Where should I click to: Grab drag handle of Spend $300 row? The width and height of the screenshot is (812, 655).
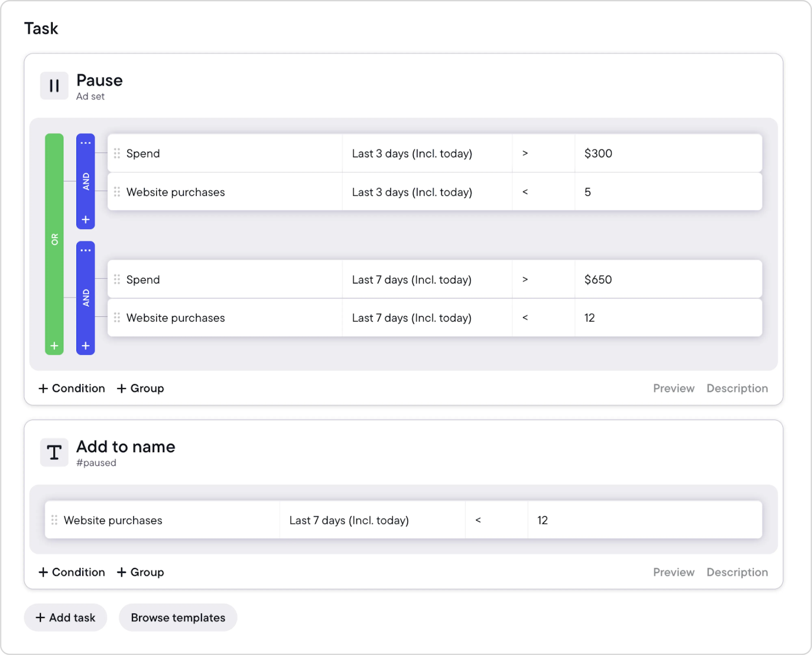[117, 153]
